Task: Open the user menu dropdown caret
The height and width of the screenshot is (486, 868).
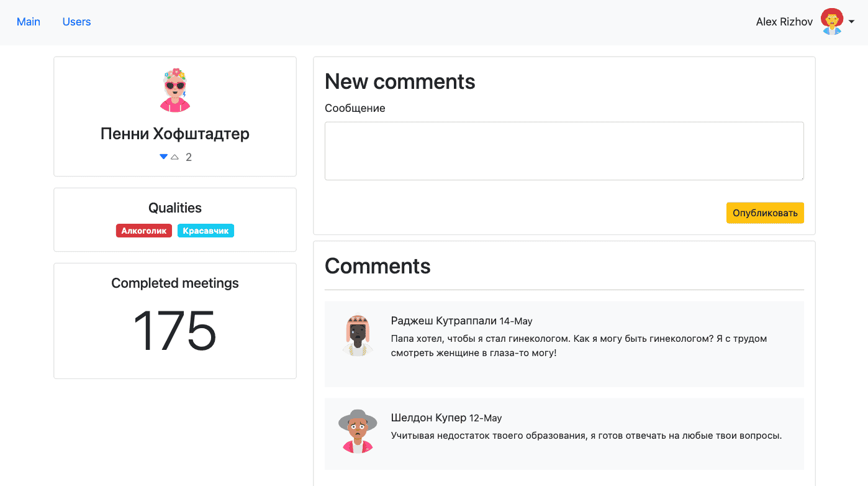Action: (x=852, y=22)
